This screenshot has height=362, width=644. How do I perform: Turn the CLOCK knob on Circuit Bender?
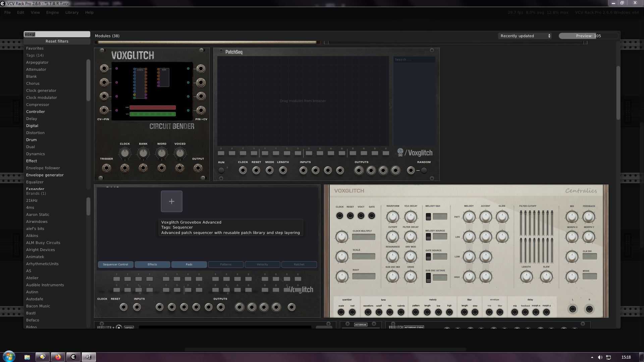point(125,153)
